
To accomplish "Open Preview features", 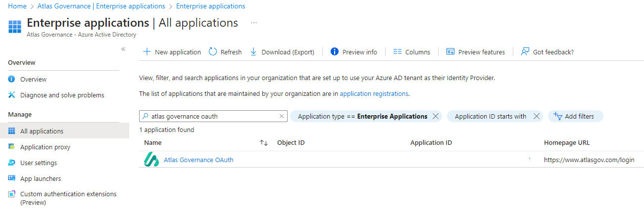I will click(475, 52).
